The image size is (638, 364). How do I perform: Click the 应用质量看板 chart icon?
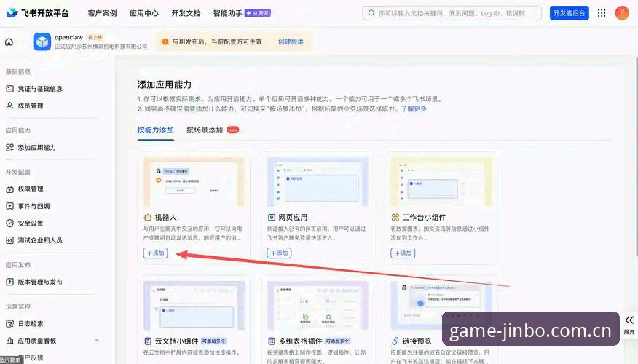coord(9,341)
